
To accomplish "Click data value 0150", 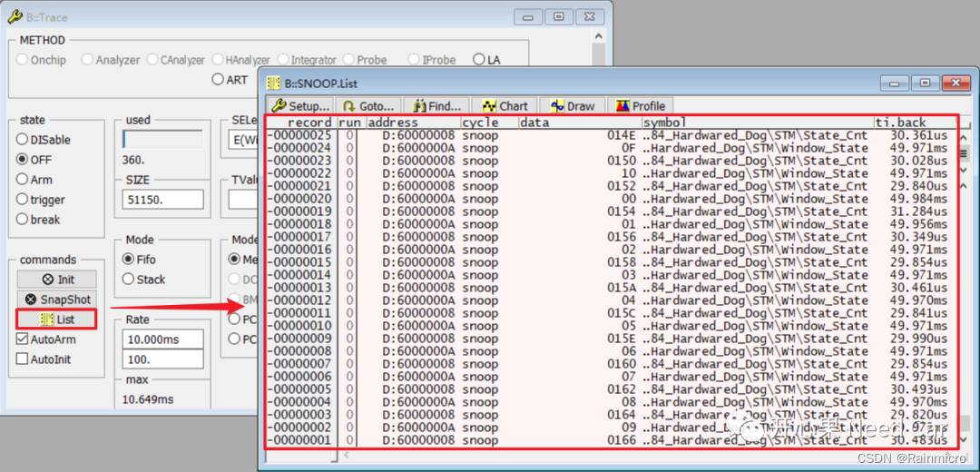I will [x=622, y=161].
